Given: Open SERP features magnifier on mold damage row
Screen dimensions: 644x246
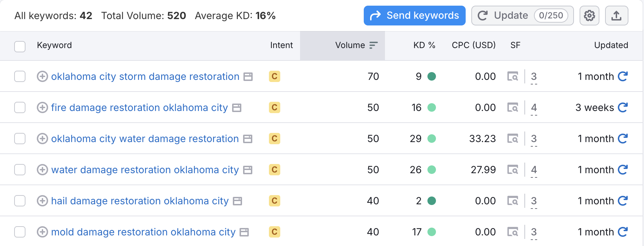Looking at the screenshot, I should coord(513,232).
